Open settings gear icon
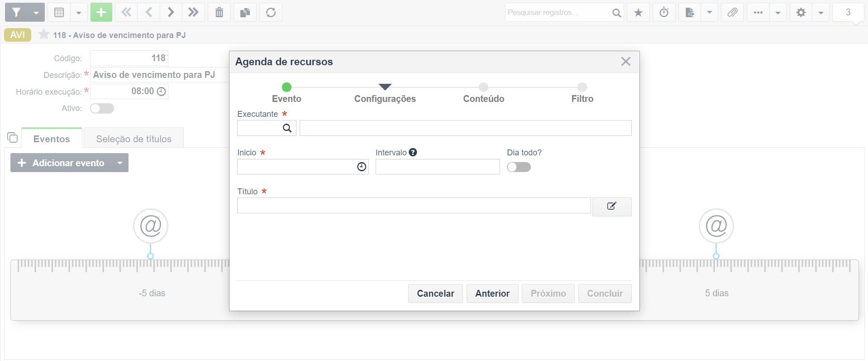The width and height of the screenshot is (868, 361). tap(801, 12)
